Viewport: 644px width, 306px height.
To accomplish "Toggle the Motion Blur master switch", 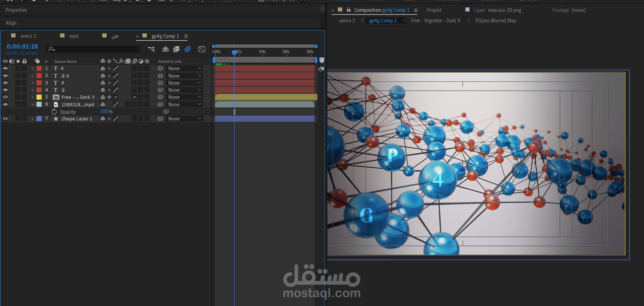I will [x=188, y=49].
